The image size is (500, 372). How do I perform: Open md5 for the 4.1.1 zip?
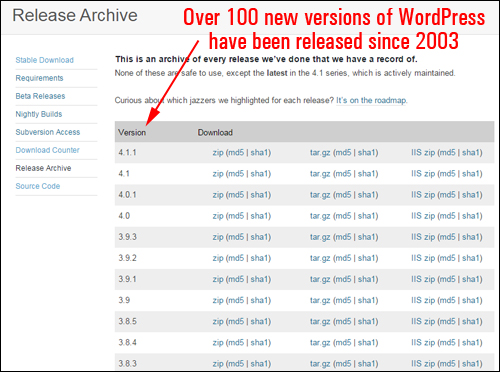click(x=236, y=153)
